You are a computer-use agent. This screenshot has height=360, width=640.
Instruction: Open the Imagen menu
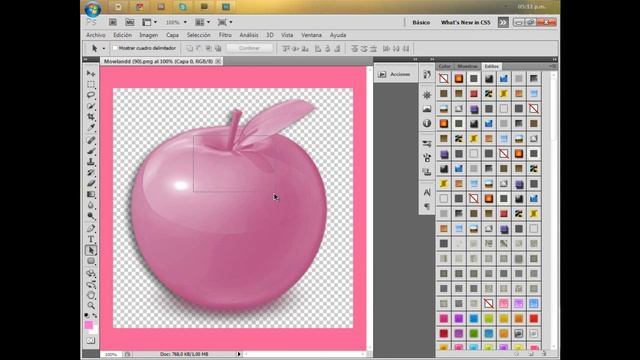click(149, 35)
